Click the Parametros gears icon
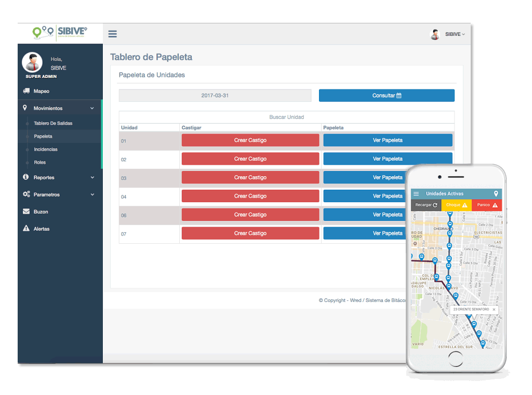 (x=26, y=194)
